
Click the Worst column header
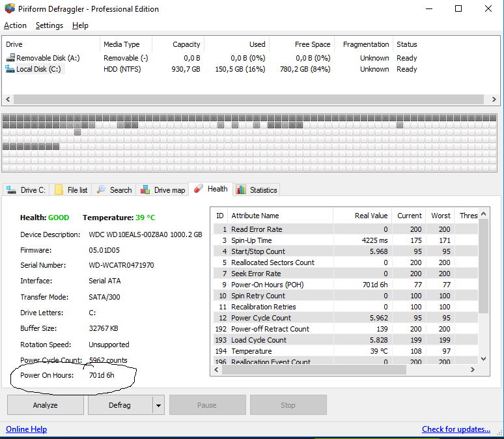pyautogui.click(x=440, y=216)
